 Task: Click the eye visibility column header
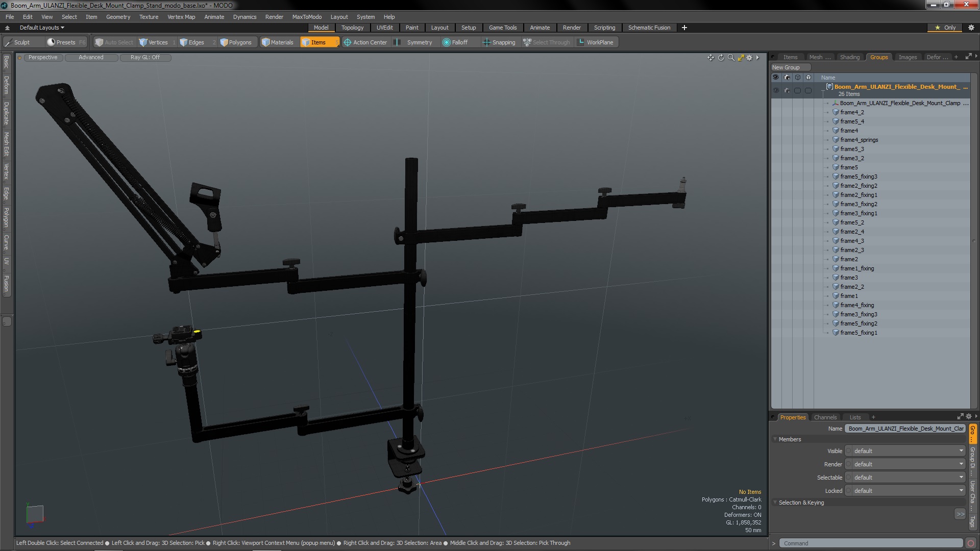[776, 78]
